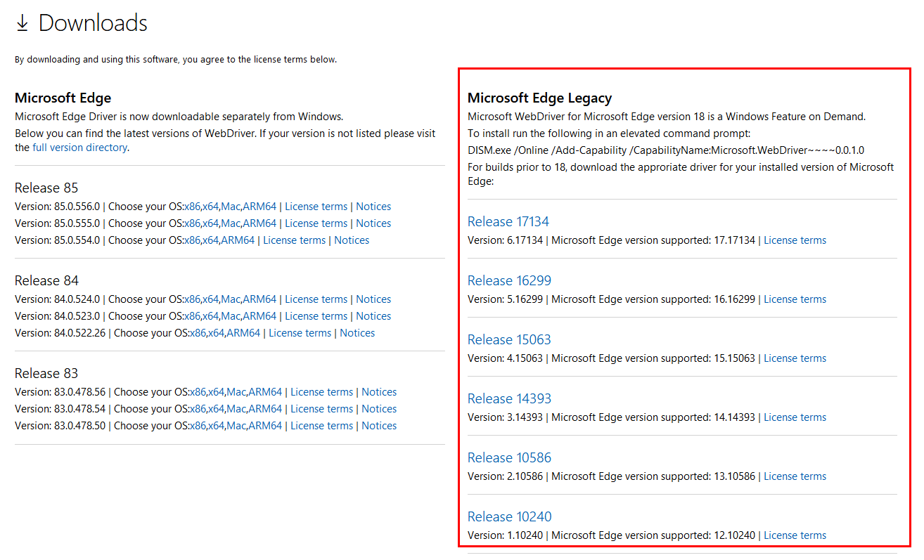Download x64 driver for version 83.0.478.50
This screenshot has width=924, height=560.
click(216, 426)
